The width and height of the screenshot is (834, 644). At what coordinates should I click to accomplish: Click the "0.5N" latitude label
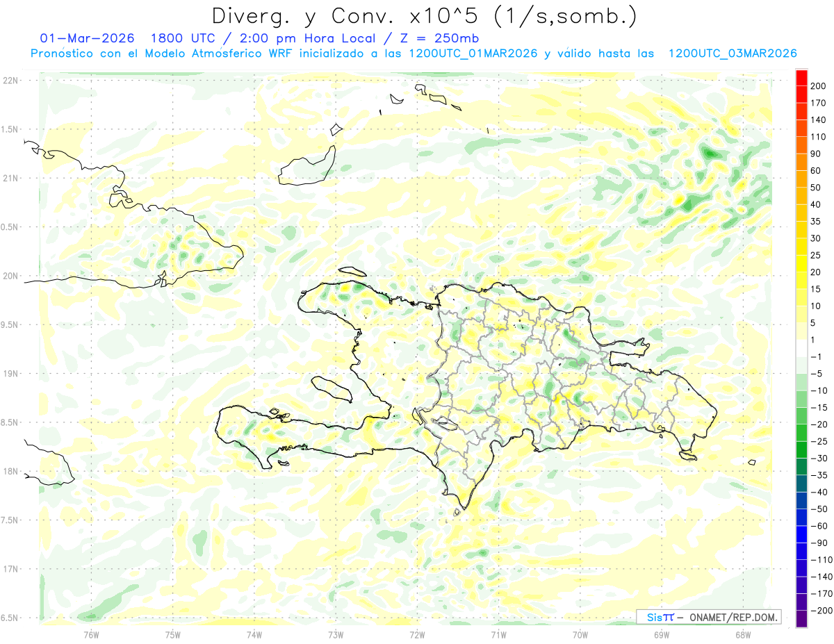click(x=10, y=227)
